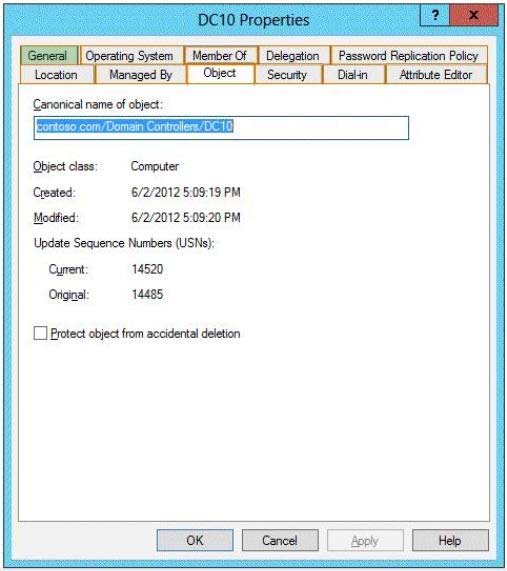This screenshot has height=571, width=507.
Task: Open the Dial-in tab
Action: (353, 75)
